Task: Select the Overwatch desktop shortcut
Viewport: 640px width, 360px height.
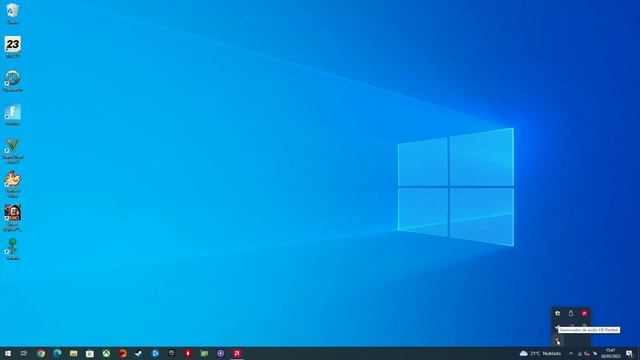Action: pyautogui.click(x=13, y=80)
